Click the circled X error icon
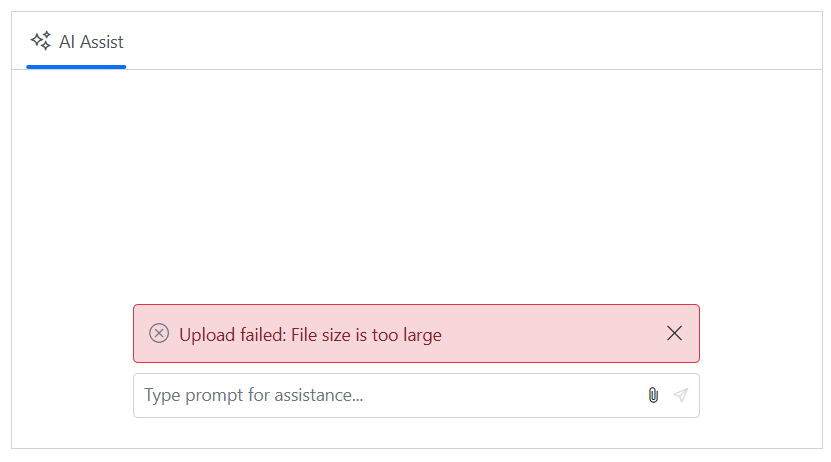Screen dimensions: 831x462 159,333
